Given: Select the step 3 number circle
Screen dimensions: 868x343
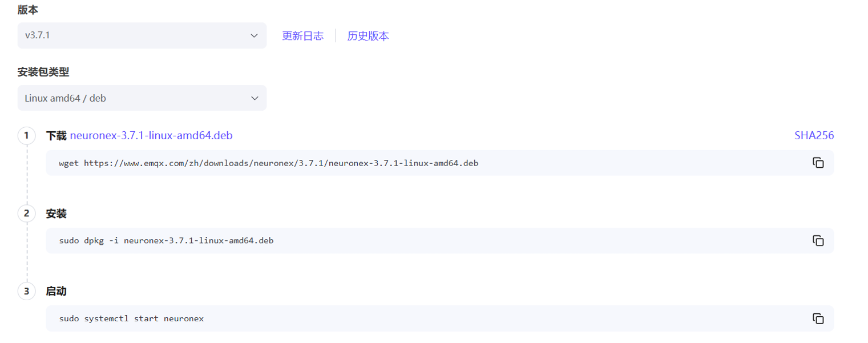Looking at the screenshot, I should click(26, 291).
